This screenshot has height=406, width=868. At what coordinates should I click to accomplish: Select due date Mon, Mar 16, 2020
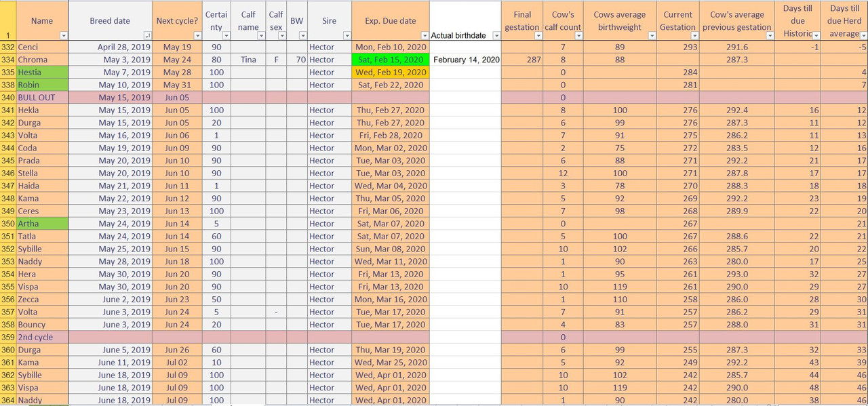point(391,300)
